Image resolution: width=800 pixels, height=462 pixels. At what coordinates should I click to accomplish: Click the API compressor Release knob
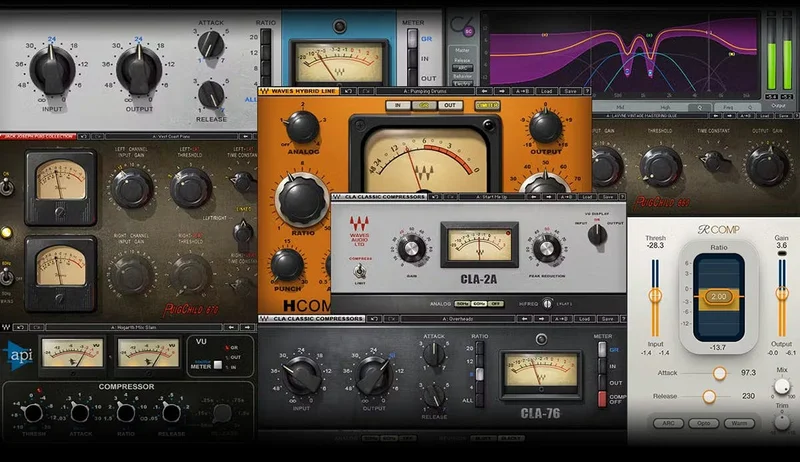point(171,413)
